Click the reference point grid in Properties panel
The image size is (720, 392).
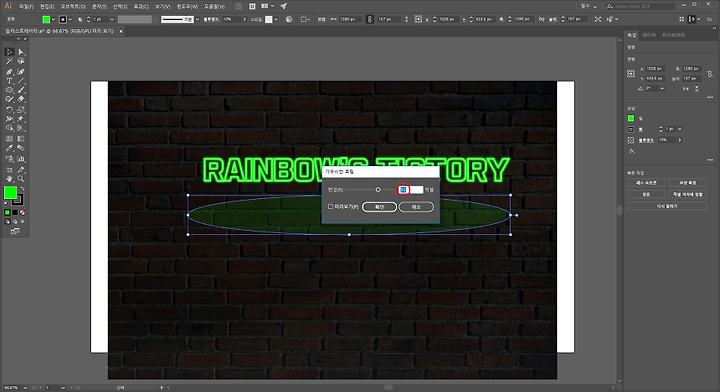coord(631,73)
